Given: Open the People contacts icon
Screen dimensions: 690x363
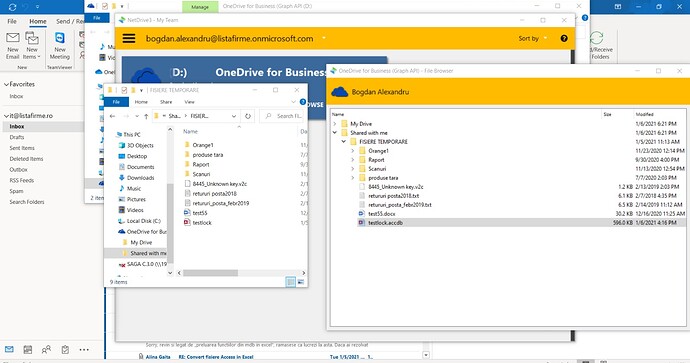Looking at the screenshot, I should coord(46,350).
